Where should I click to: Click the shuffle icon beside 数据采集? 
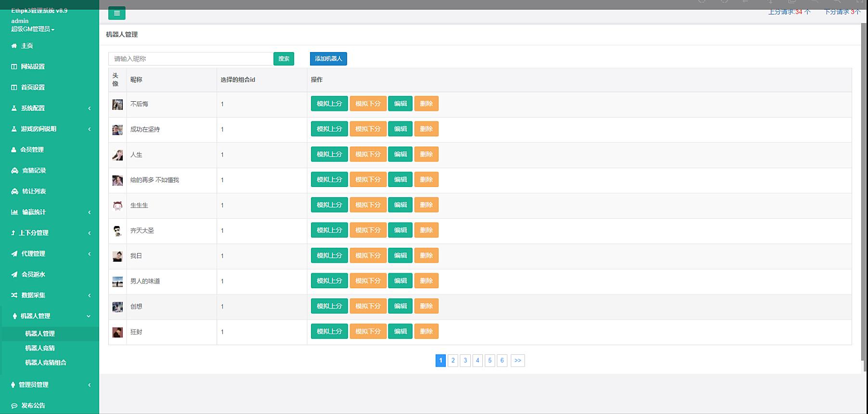pos(14,295)
